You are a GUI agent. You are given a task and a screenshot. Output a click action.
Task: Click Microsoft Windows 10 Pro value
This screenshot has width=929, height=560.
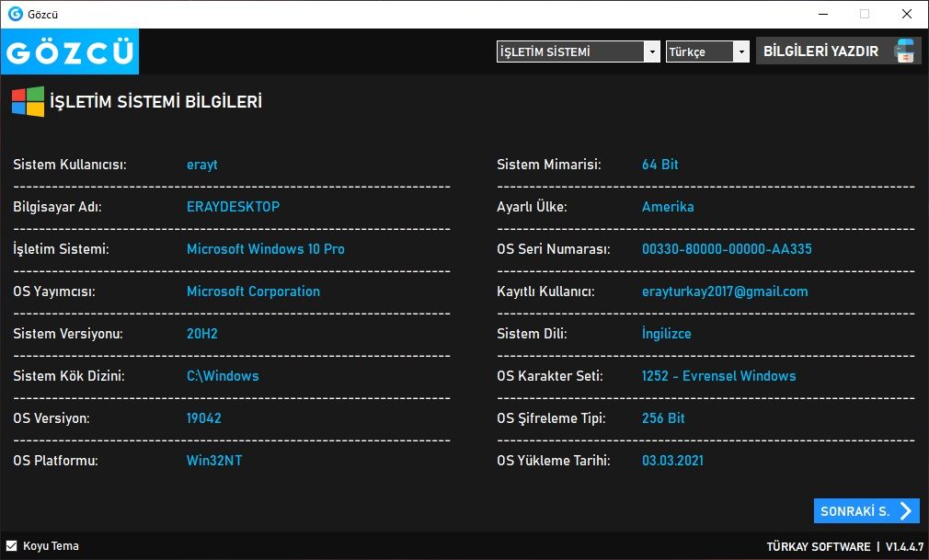[x=266, y=249]
